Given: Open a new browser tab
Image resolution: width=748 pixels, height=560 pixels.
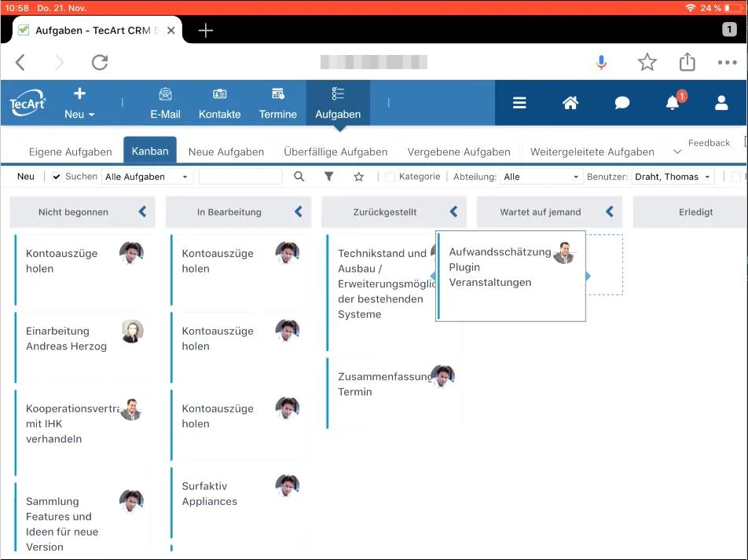Looking at the screenshot, I should (206, 31).
